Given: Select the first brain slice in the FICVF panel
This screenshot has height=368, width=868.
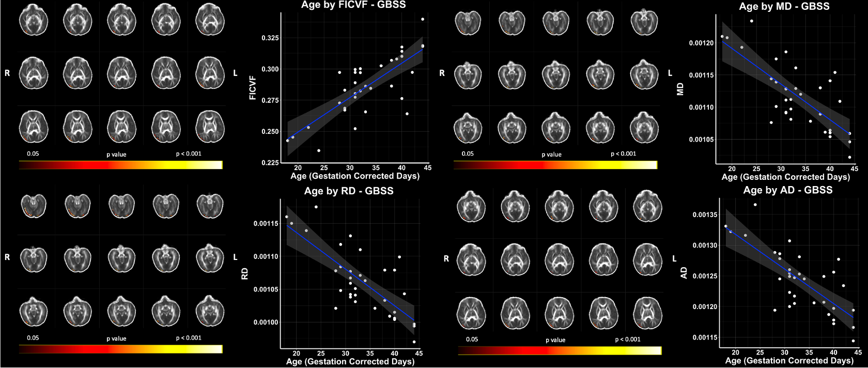Looking at the screenshot, I should click(34, 20).
